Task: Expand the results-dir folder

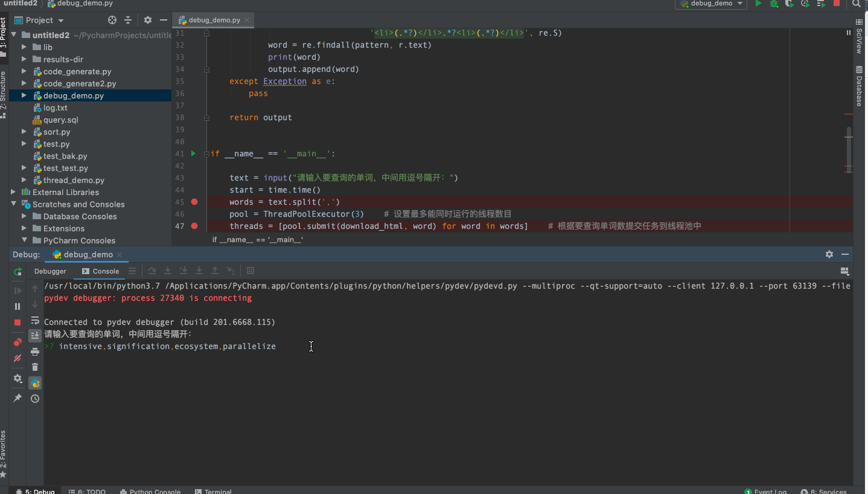Action: coord(24,59)
